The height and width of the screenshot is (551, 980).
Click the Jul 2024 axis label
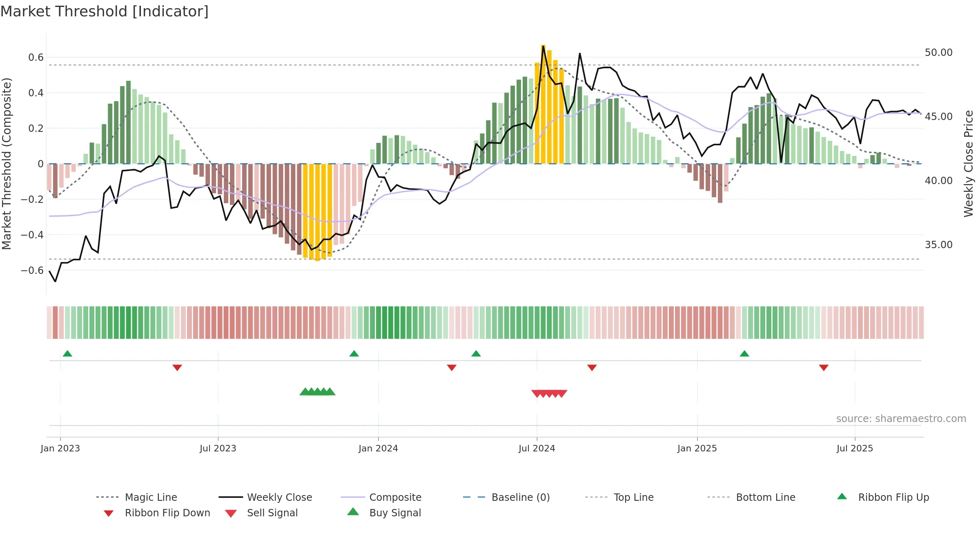pos(537,449)
